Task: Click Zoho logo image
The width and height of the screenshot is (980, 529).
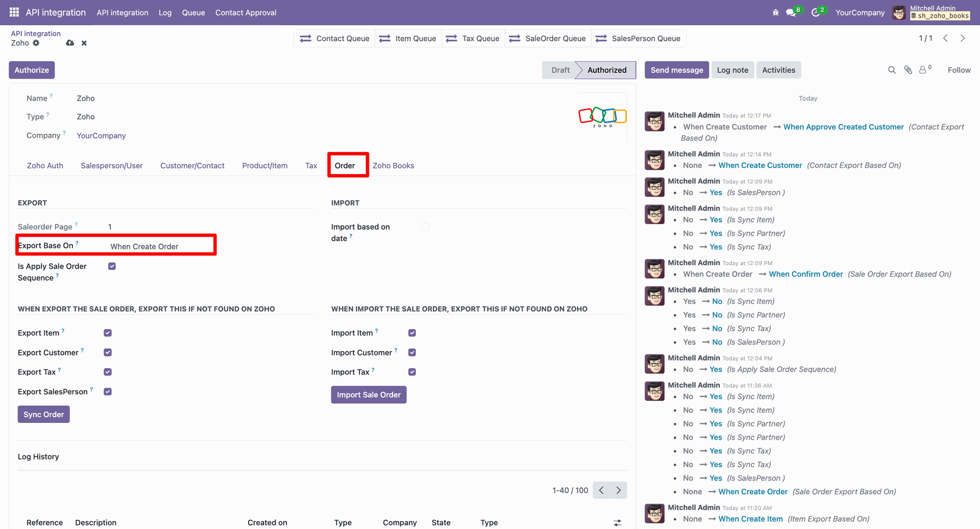Action: 602,117
